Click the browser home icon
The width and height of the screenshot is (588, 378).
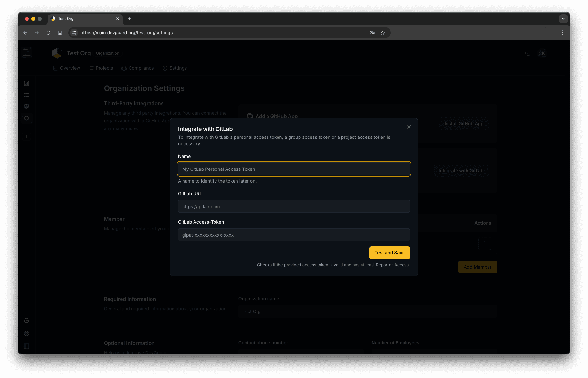point(60,33)
